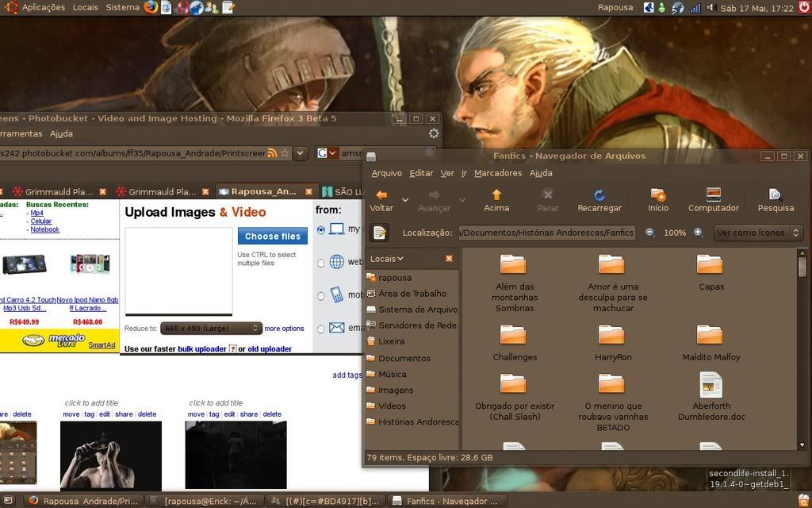Expand the Reduce to image size dropdown
Viewport: 812px width, 508px height.
click(211, 329)
